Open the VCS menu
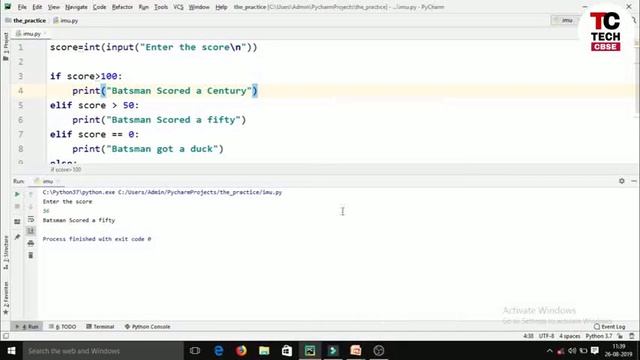 click(x=178, y=7)
